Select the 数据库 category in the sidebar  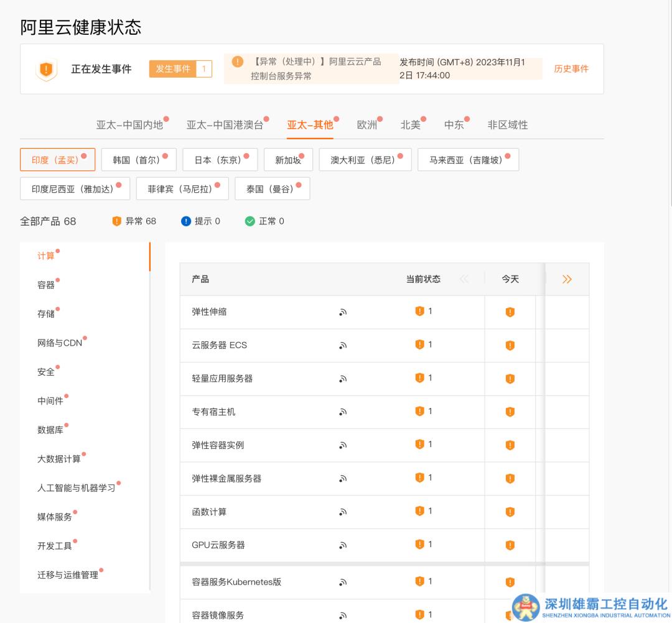(49, 429)
